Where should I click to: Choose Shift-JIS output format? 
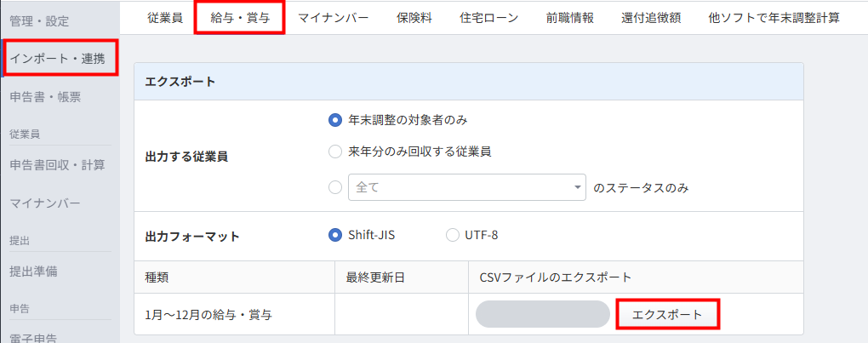[335, 236]
